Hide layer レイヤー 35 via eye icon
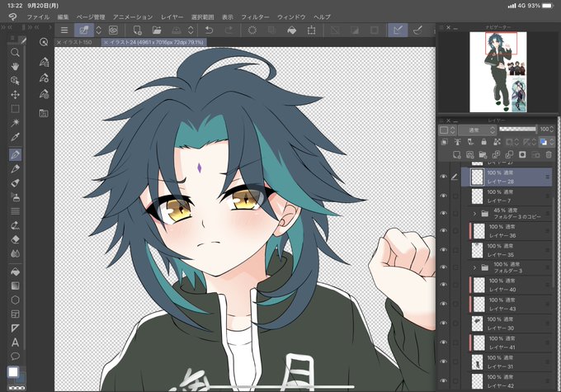 coord(444,250)
